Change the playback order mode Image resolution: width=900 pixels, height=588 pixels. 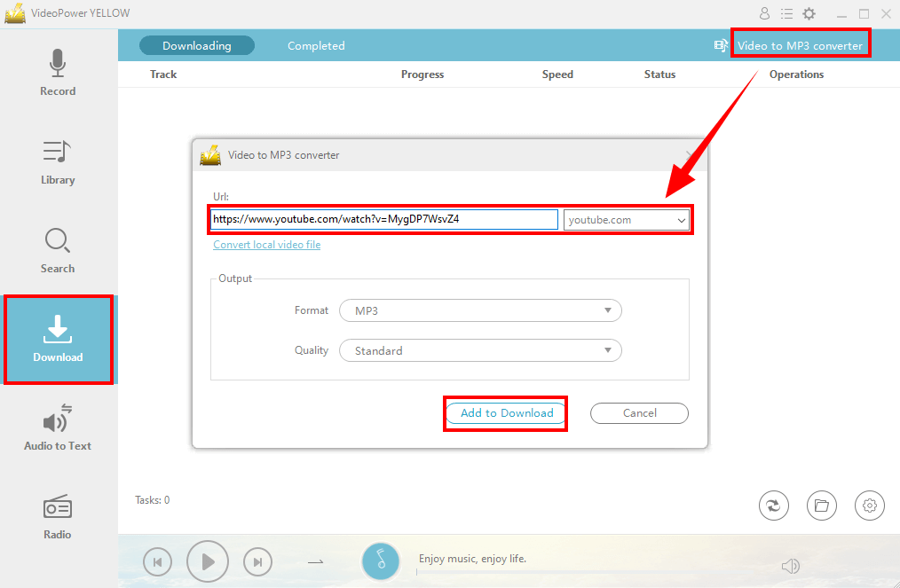coord(316,562)
